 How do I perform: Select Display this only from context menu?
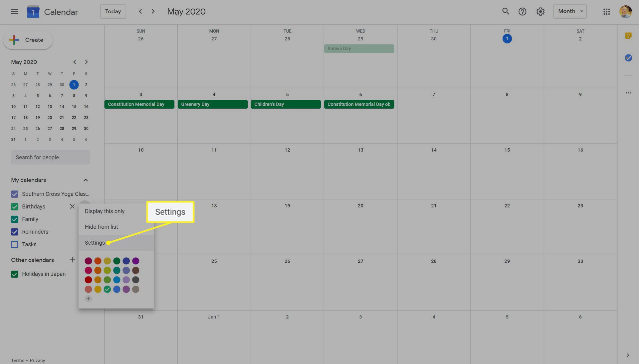point(105,211)
